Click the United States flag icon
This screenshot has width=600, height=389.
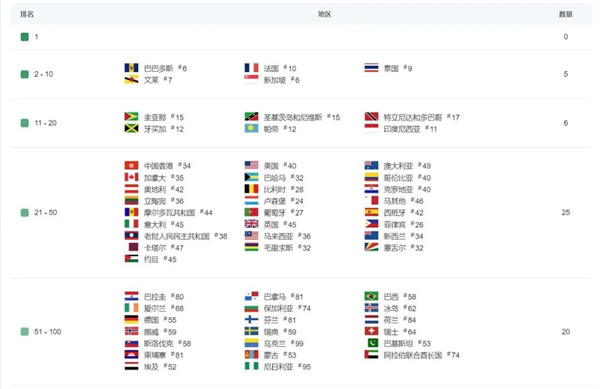click(x=251, y=165)
